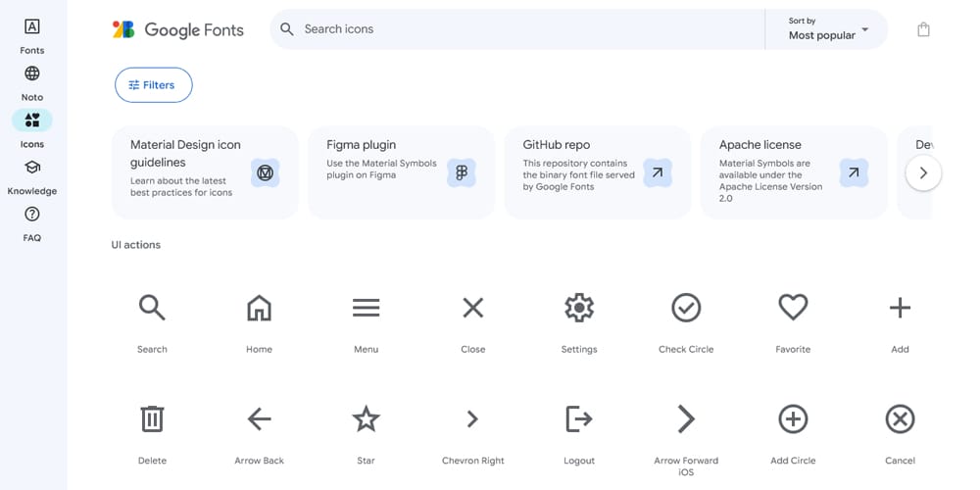Click the Google Fonts logo
The image size is (980, 490).
[177, 29]
